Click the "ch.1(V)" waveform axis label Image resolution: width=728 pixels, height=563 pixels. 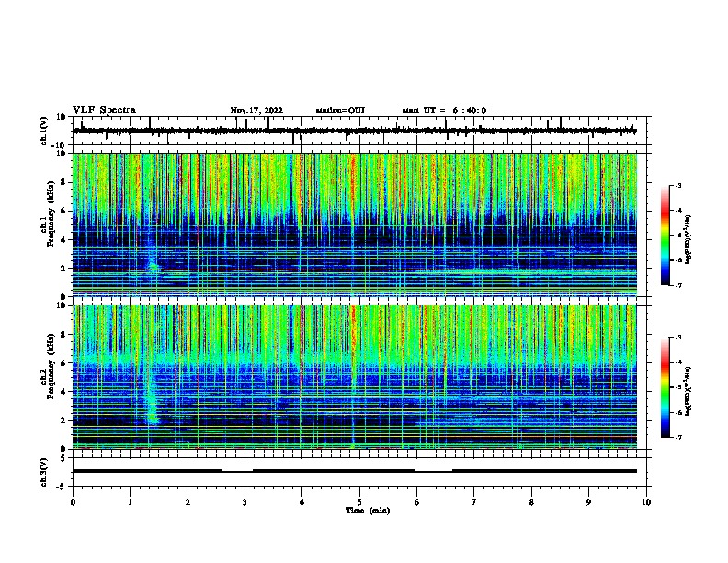(44, 131)
